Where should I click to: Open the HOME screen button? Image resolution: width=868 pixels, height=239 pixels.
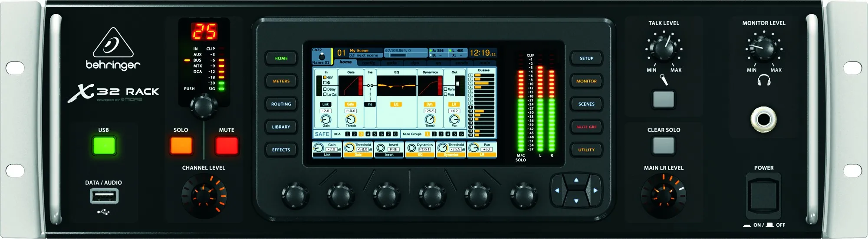click(281, 59)
